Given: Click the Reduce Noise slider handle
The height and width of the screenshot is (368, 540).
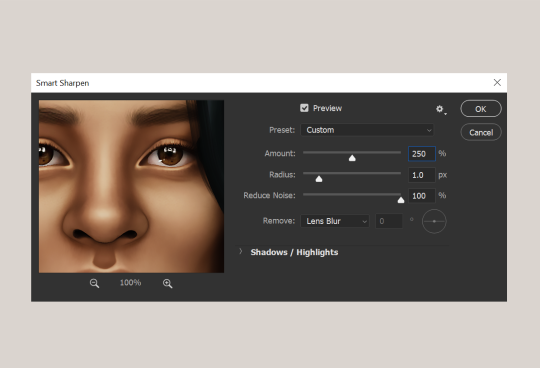Looking at the screenshot, I should (x=401, y=200).
